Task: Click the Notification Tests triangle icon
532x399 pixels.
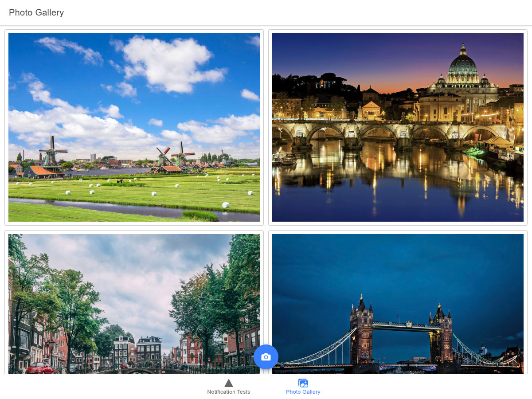Action: 229,383
